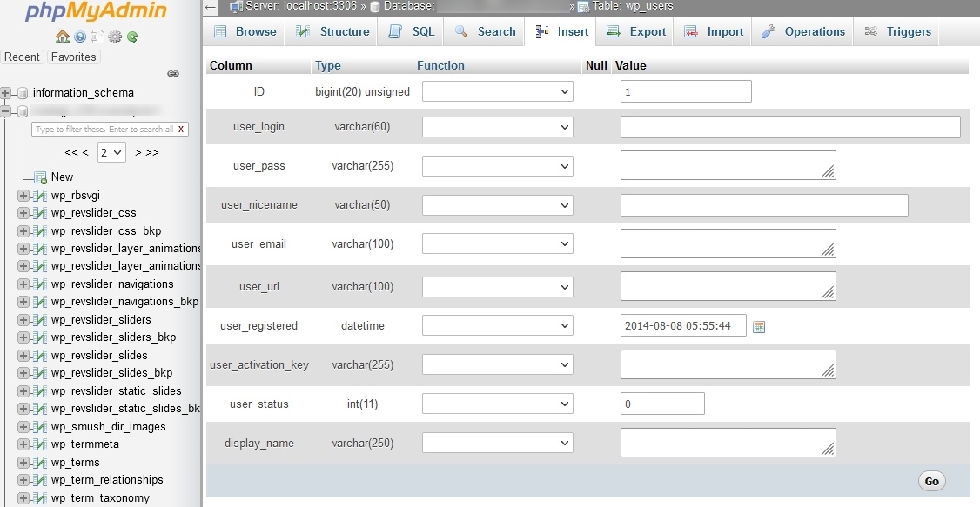Open Function dropdown for ID row
980x507 pixels.
(498, 92)
